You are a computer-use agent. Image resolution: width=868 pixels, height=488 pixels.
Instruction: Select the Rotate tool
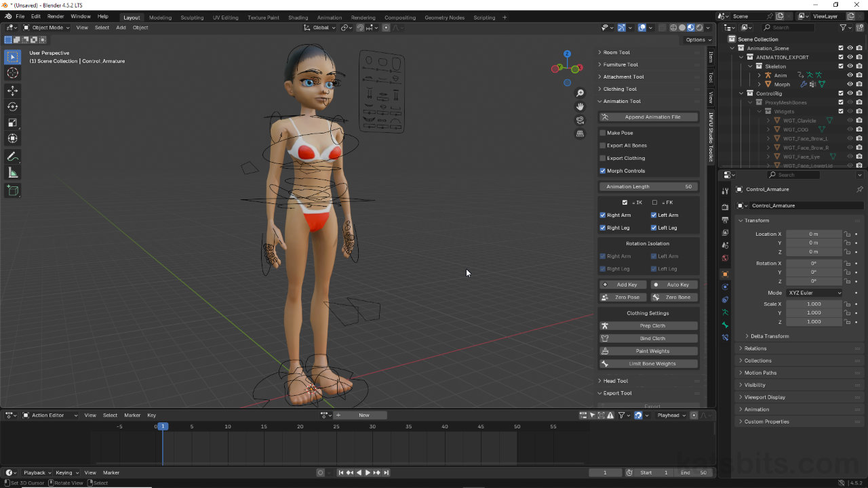click(x=12, y=106)
